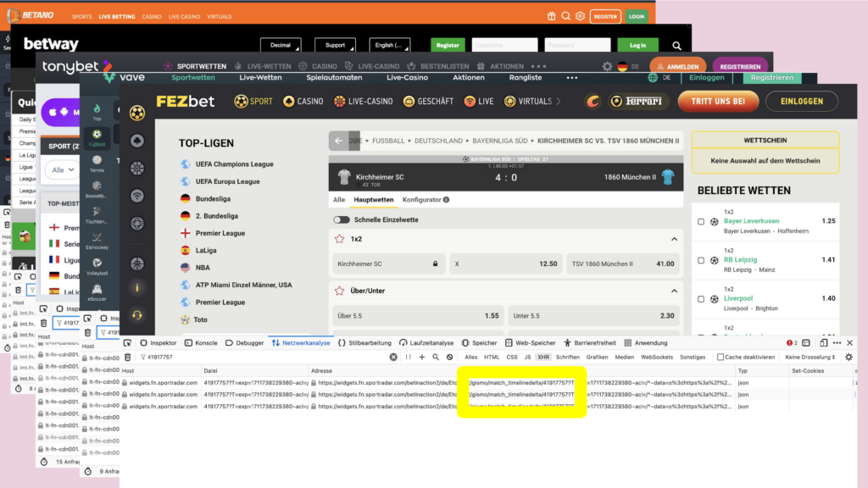The height and width of the screenshot is (488, 868).
Task: Click the green Register button in Betway
Action: (448, 46)
